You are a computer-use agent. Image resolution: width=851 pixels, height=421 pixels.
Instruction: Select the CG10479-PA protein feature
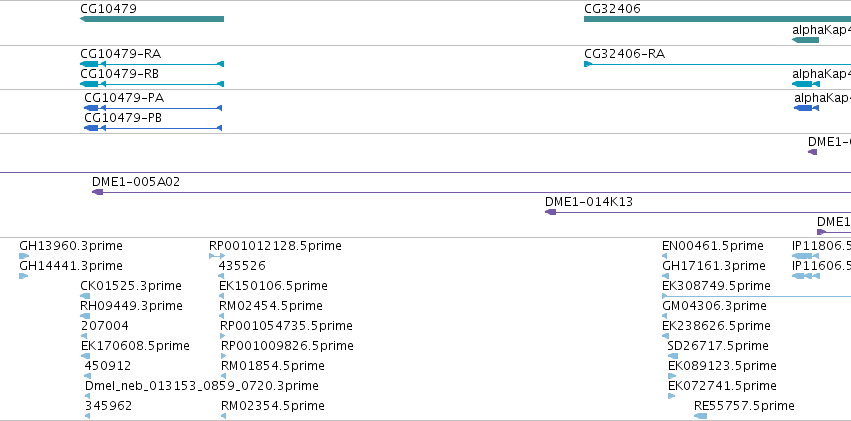click(x=153, y=108)
